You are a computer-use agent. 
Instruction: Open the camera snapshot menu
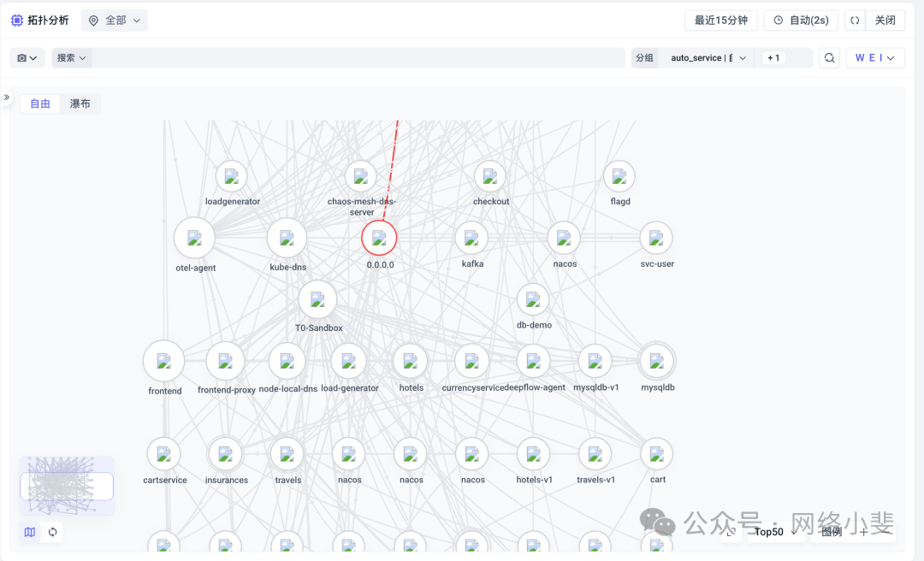(27, 58)
